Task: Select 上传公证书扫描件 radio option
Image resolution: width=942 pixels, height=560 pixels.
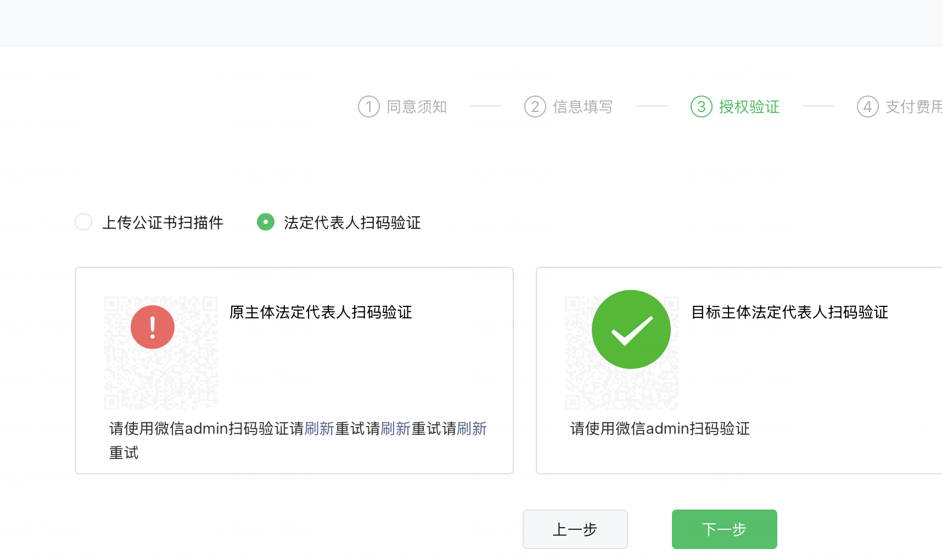Action: coord(83,222)
